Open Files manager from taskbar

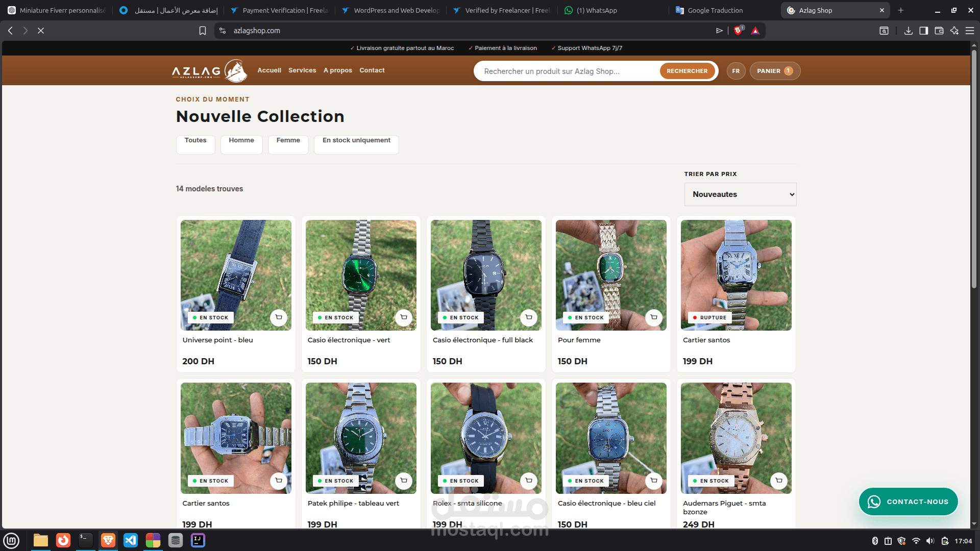41,540
